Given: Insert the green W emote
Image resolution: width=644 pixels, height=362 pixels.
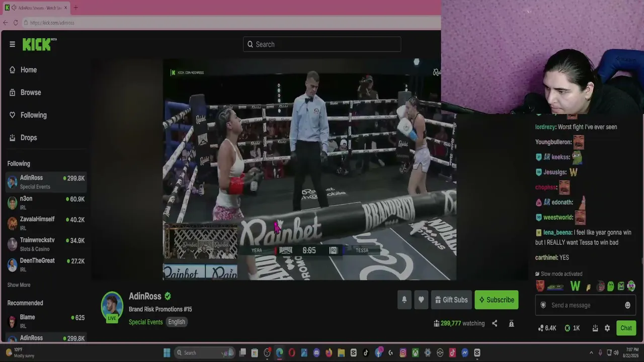Looking at the screenshot, I should (575, 286).
